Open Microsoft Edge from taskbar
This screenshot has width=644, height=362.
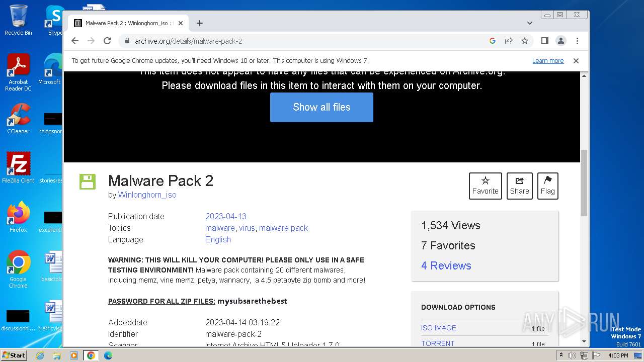[x=108, y=355]
